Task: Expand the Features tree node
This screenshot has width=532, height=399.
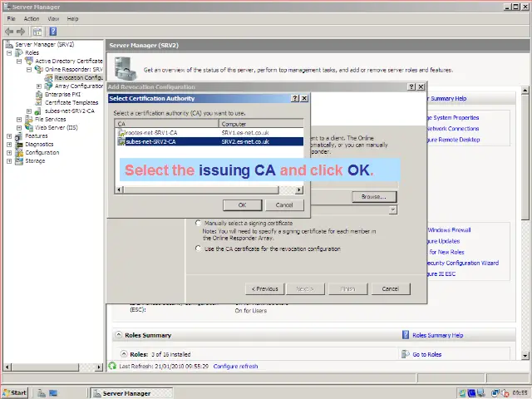Action: pos(9,136)
